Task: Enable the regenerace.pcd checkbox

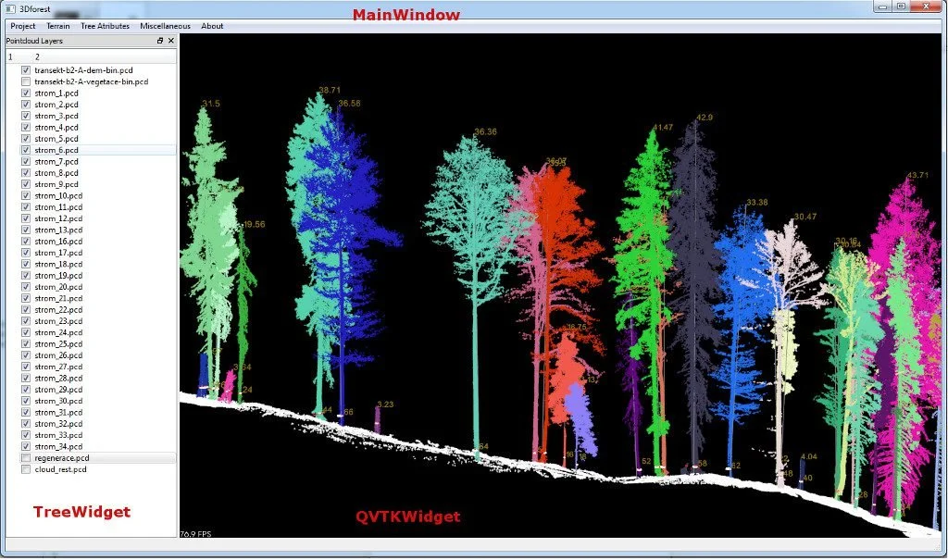Action: [26, 458]
